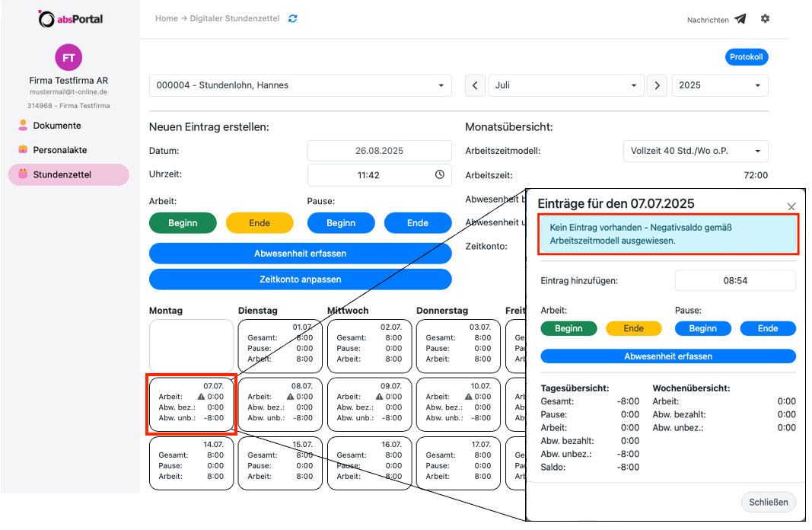This screenshot has width=812, height=530.
Task: Open messages via paper plane icon
Action: coord(740,20)
